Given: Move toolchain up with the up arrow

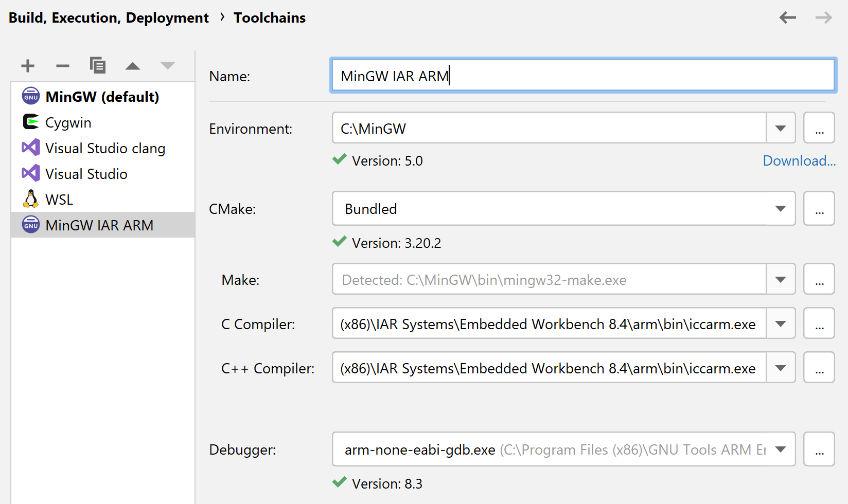Looking at the screenshot, I should point(133,66).
